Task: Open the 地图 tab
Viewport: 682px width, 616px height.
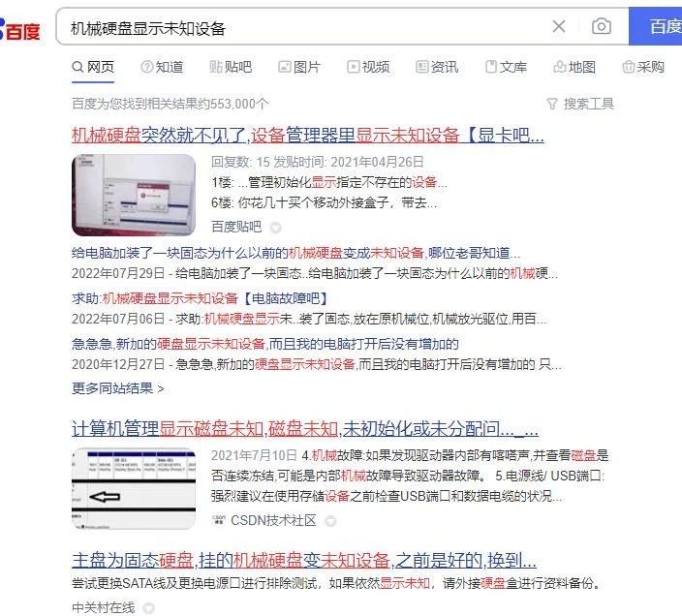Action: tap(574, 67)
